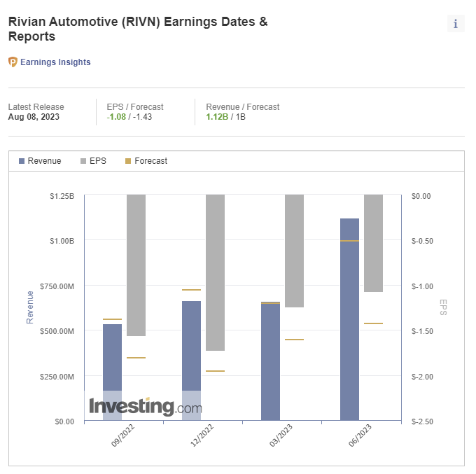This screenshot has width=476, height=474.
Task: Click the 06/2023 EPS forecast marker
Action: (x=373, y=323)
